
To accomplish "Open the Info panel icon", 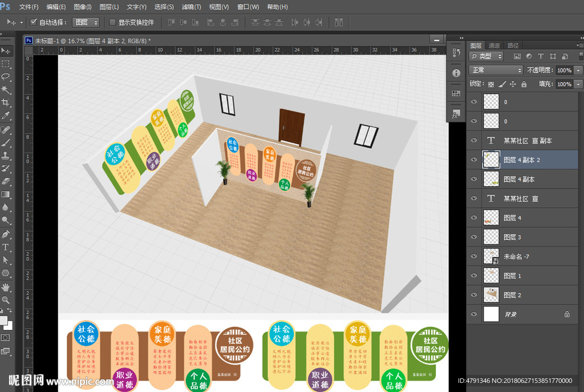I will click(x=456, y=73).
